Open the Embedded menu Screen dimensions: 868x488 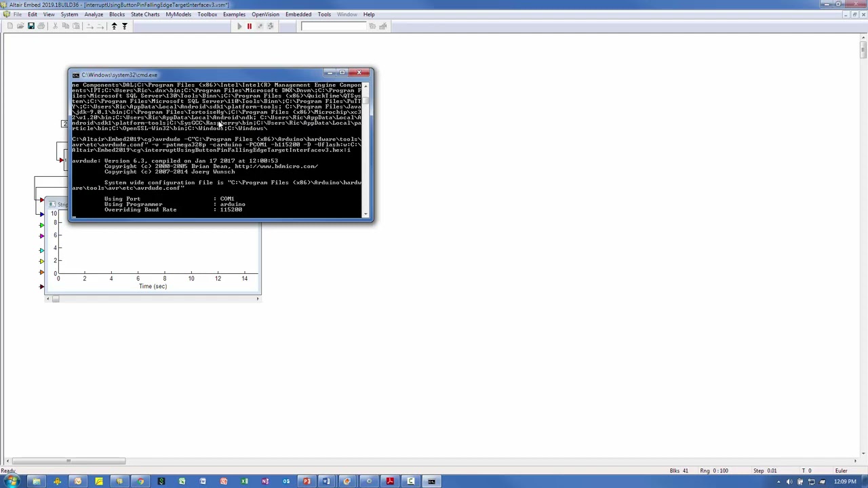[298, 14]
